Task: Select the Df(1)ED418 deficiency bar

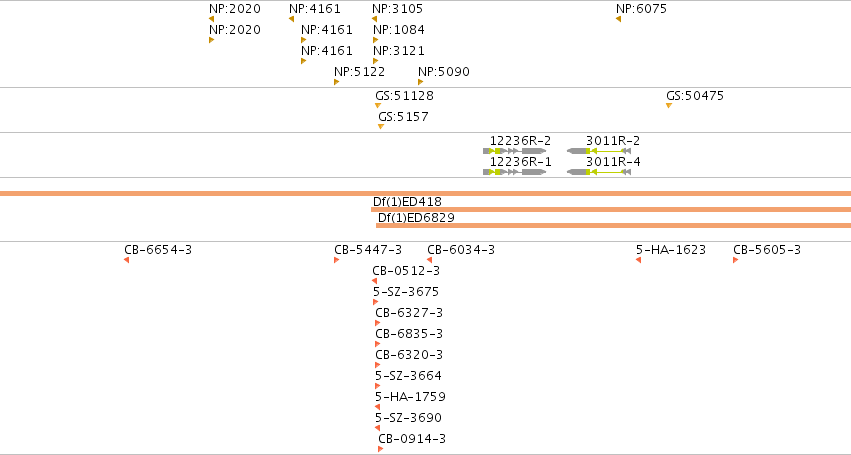Action: (611, 210)
